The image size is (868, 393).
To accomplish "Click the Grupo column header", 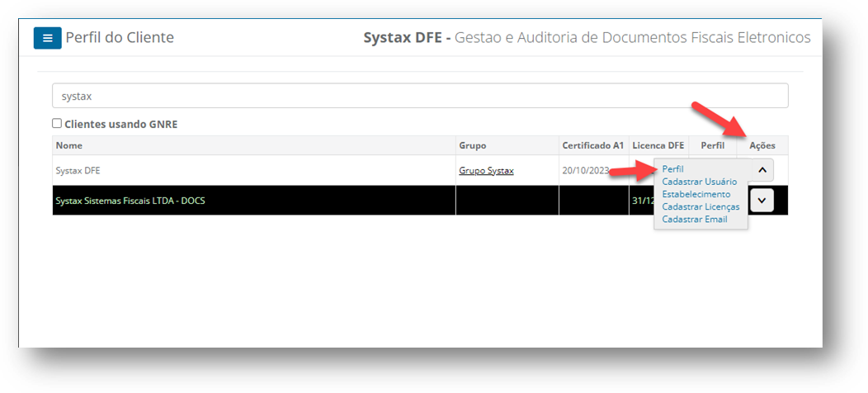I will [507, 145].
